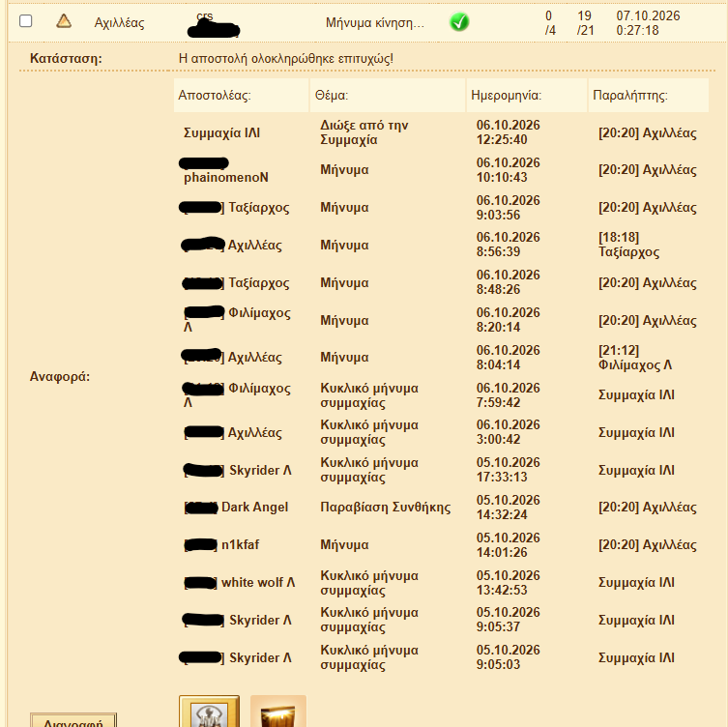Click the sender n1kfaf
This screenshot has height=727, width=728.
(240, 544)
